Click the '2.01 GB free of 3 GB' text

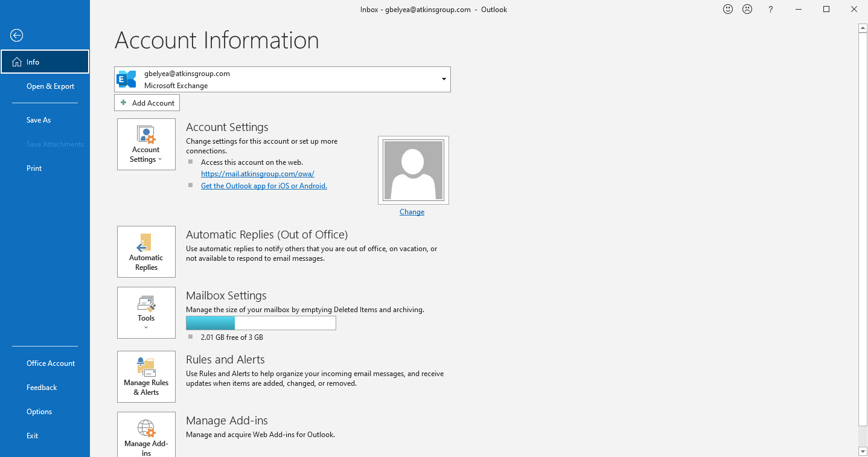[x=232, y=337]
